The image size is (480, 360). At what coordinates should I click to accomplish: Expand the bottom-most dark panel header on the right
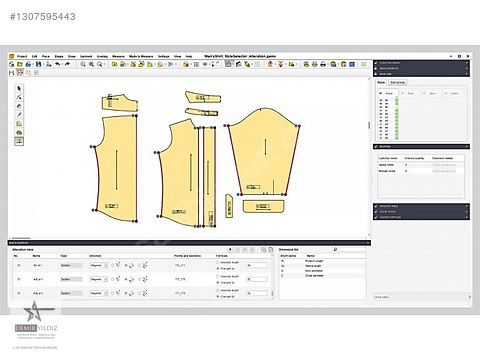[421, 217]
